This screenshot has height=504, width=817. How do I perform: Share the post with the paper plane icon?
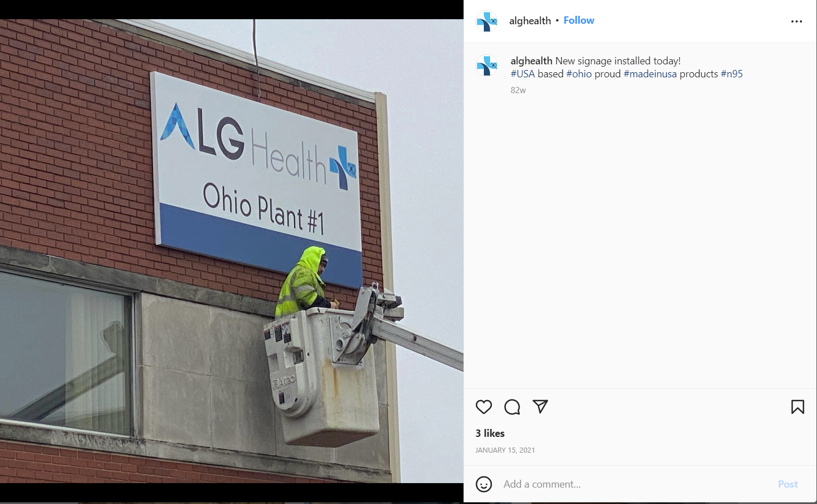pyautogui.click(x=540, y=406)
